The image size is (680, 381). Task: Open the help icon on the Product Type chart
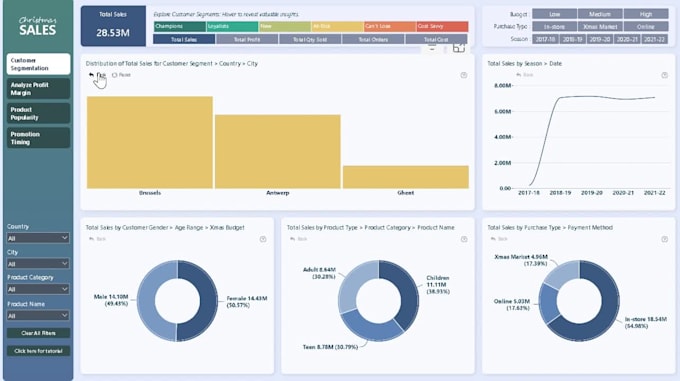click(x=464, y=239)
